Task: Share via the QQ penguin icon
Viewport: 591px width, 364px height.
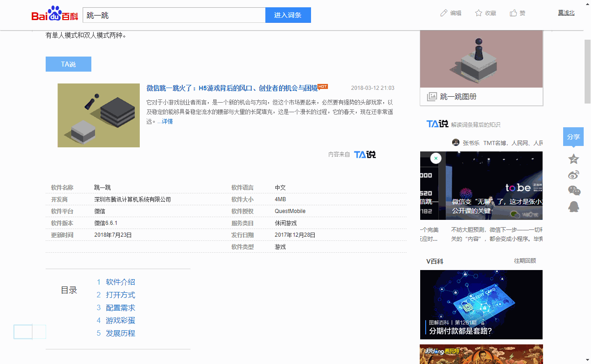Action: pos(574,206)
